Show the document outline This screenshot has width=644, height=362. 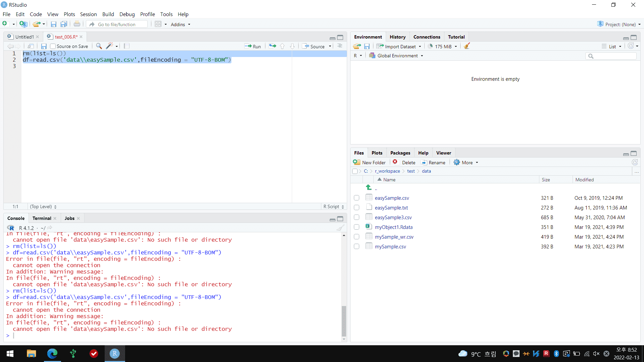tap(340, 46)
